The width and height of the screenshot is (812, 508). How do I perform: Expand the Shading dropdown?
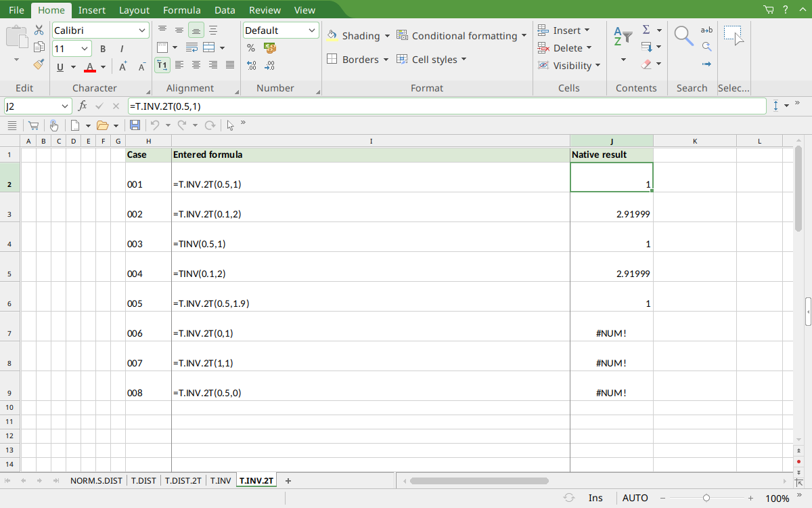(x=387, y=36)
